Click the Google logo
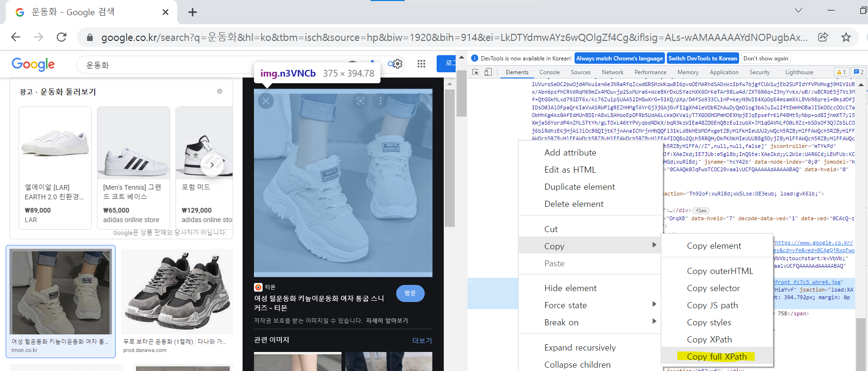This screenshot has height=371, width=868. tap(33, 64)
